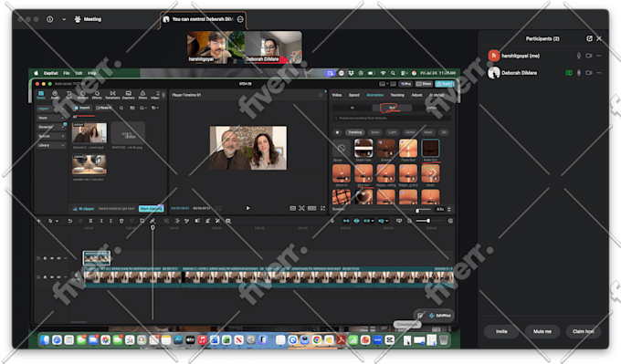Image resolution: width=621 pixels, height=364 pixels.
Task: Expand the Import sidebar section
Action: [x=51, y=109]
